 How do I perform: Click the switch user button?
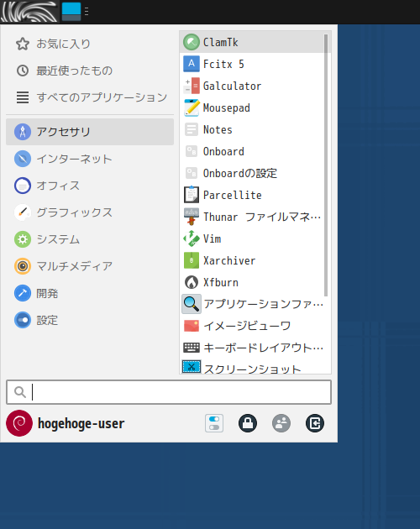point(281,423)
